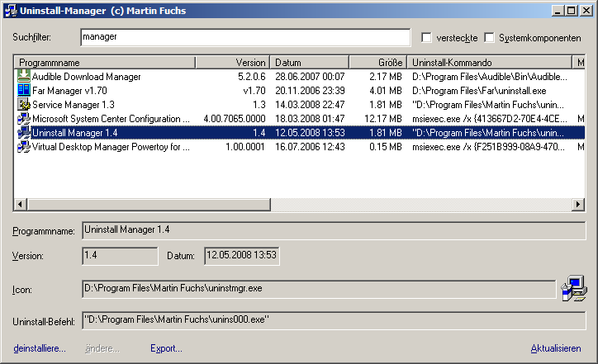
Task: Click the Programmname detail field
Action: (x=334, y=230)
